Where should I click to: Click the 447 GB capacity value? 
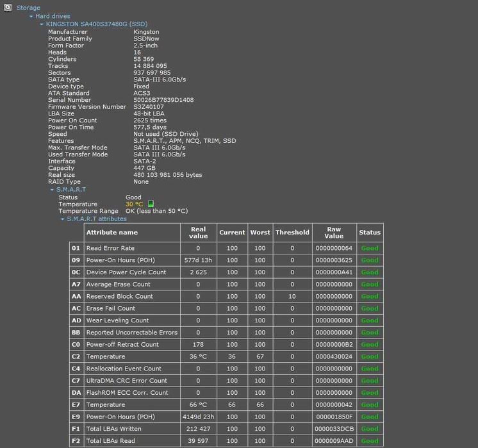145,168
